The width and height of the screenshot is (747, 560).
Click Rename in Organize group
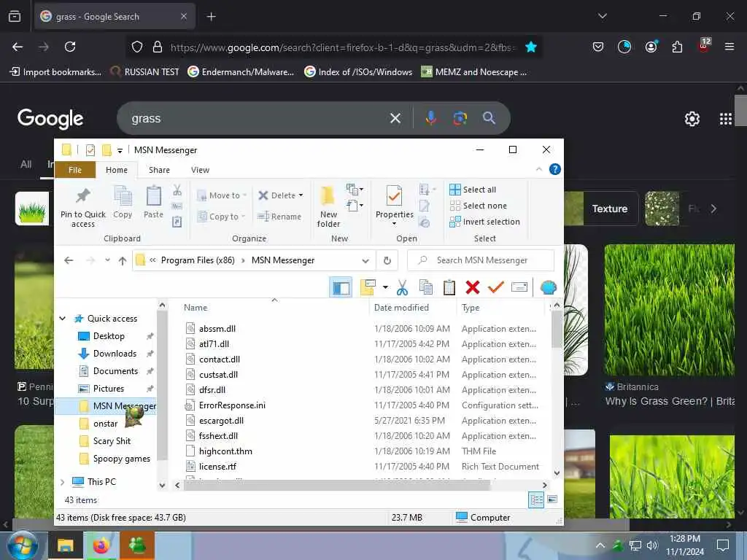[x=279, y=217]
